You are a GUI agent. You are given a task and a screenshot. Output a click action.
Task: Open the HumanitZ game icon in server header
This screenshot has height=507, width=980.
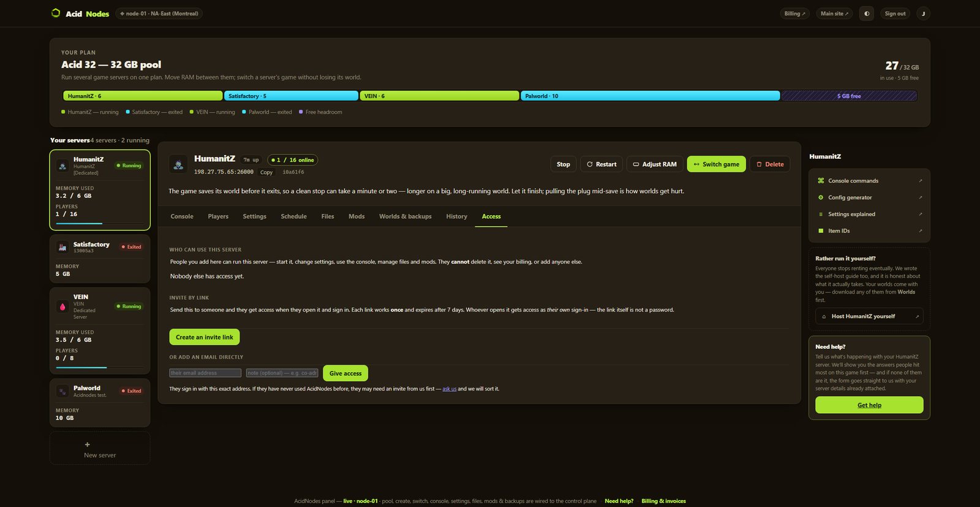point(178,164)
